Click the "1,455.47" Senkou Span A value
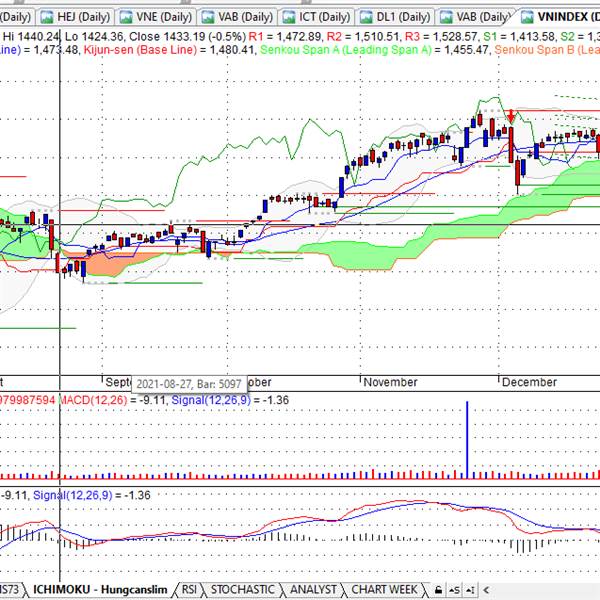 pyautogui.click(x=465, y=50)
